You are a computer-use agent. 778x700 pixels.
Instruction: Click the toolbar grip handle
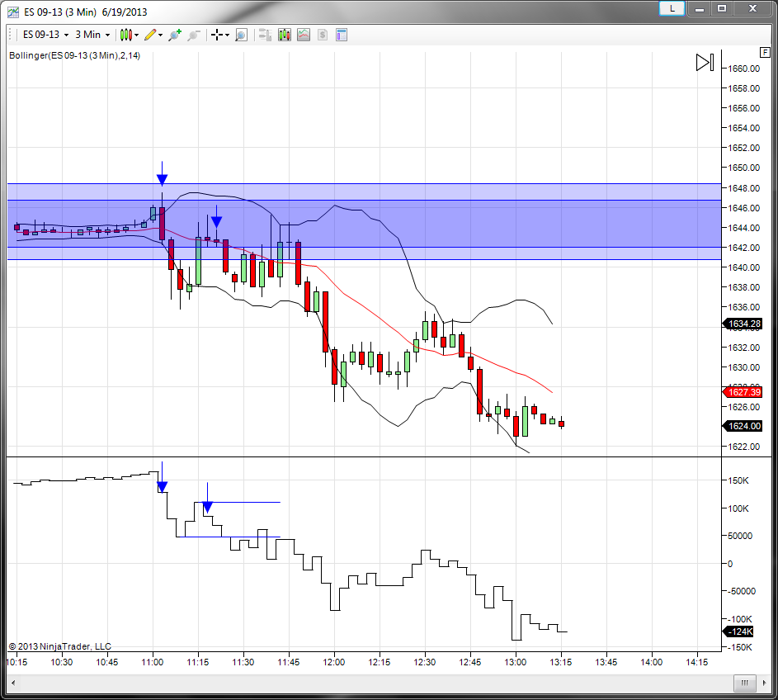(x=10, y=35)
